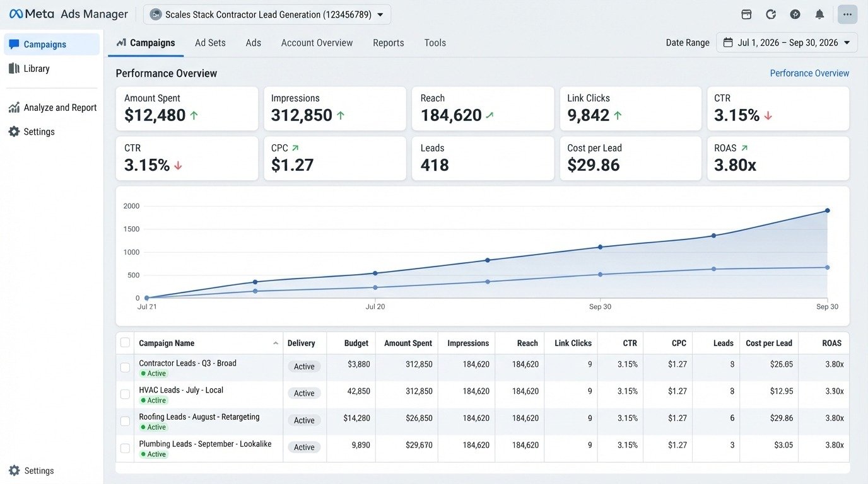Switch to the Ad Sets tab
Screen dimensions: 868x484
[210, 43]
